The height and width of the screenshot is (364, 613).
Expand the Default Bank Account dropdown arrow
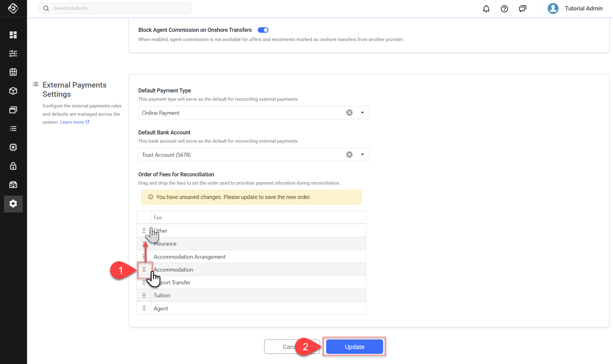362,155
